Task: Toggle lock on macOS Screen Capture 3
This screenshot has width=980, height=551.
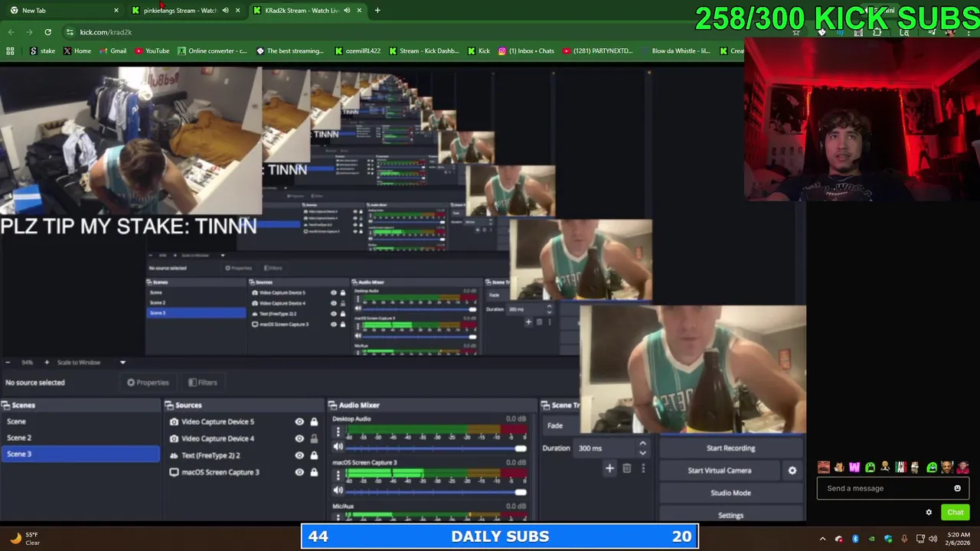Action: 314,472
